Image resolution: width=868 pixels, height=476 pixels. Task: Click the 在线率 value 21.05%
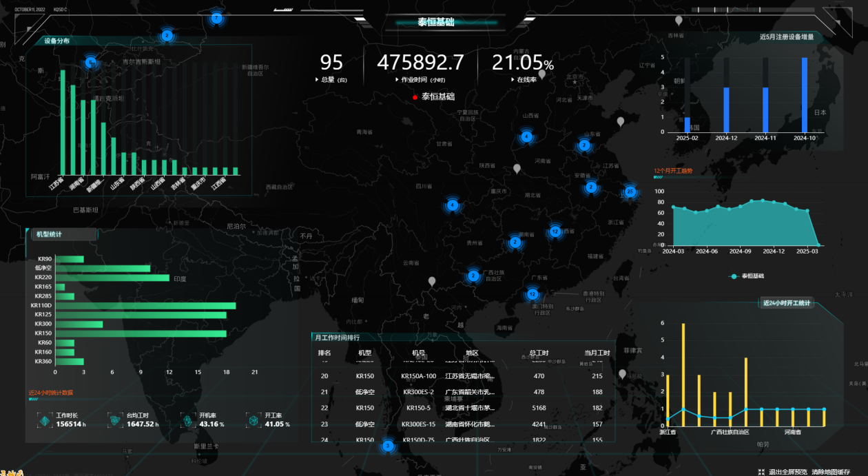[523, 63]
